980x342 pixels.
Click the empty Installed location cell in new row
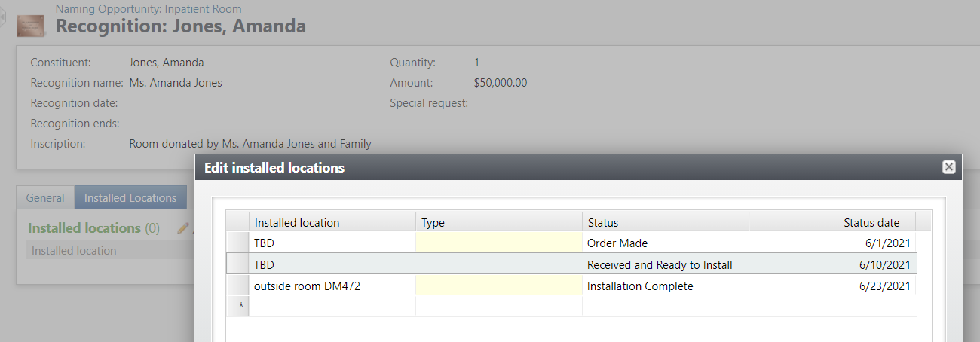pyautogui.click(x=332, y=306)
